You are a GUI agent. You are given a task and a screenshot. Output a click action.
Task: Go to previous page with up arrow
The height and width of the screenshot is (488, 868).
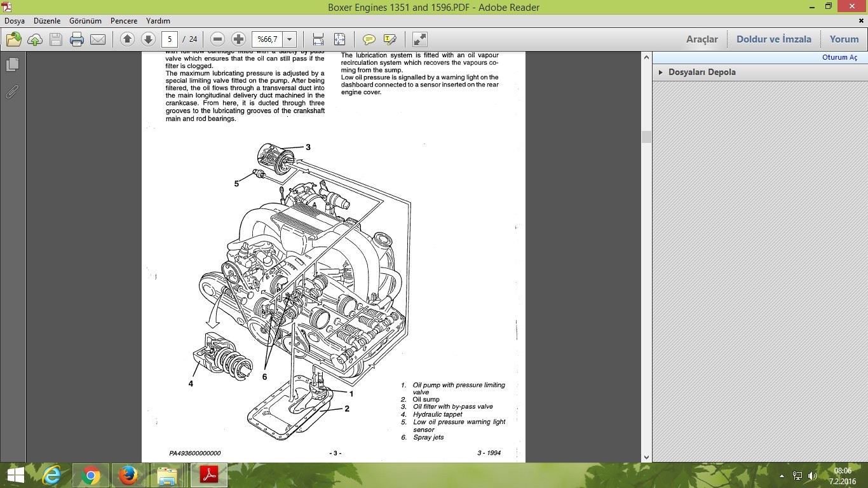(x=127, y=39)
